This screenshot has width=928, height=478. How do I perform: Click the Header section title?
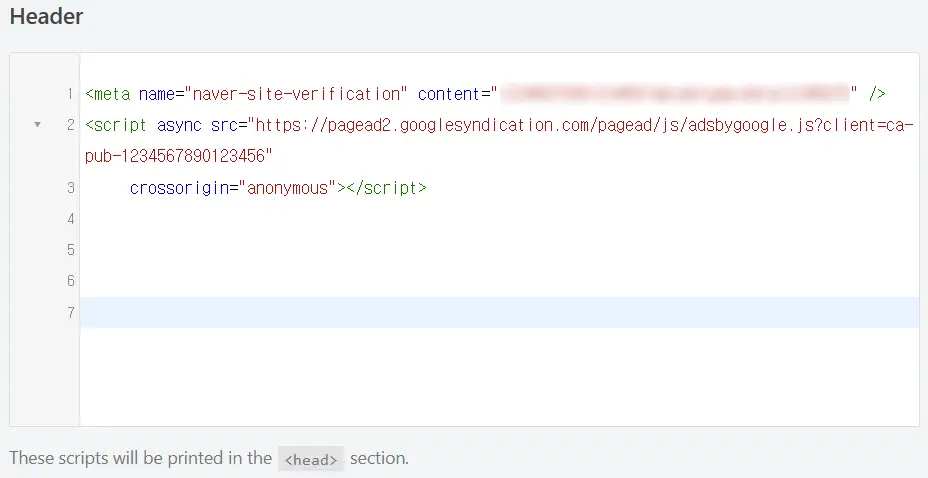tap(47, 17)
